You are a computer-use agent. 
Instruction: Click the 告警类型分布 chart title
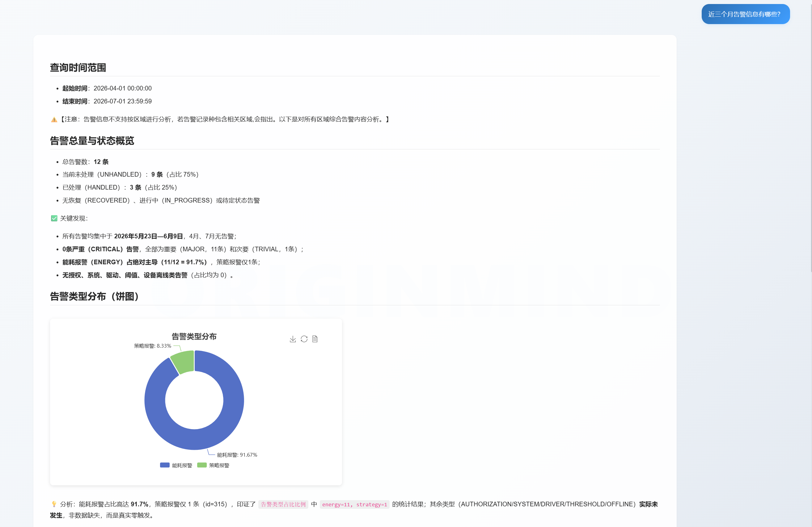click(x=194, y=337)
